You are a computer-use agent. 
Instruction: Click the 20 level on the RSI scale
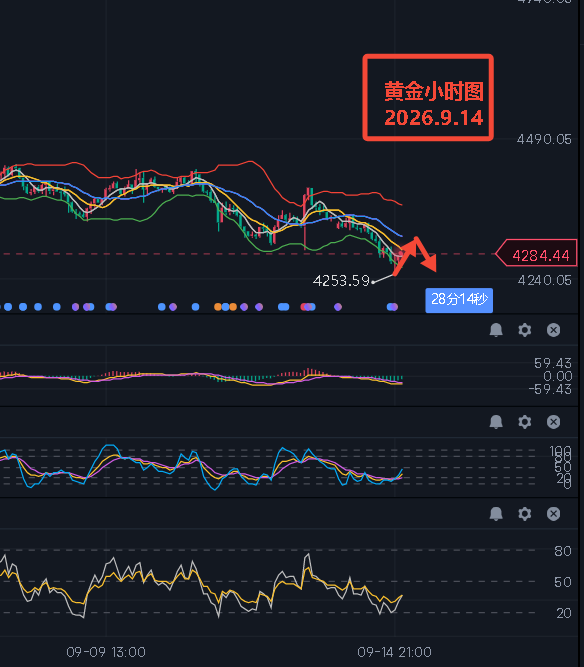click(564, 613)
